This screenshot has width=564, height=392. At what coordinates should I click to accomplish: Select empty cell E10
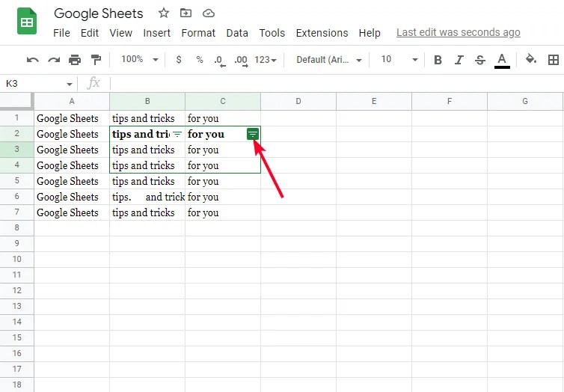pos(374,260)
